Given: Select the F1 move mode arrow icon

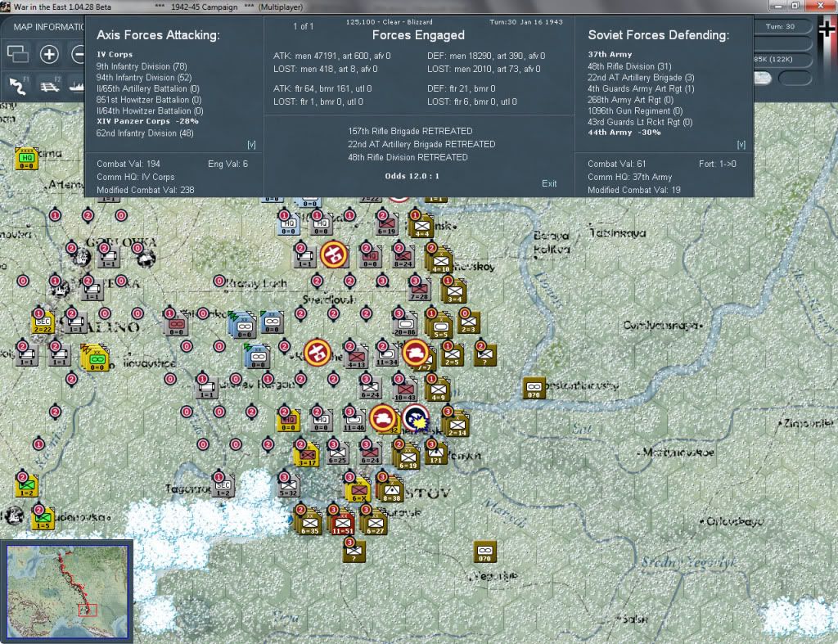Looking at the screenshot, I should (18, 85).
